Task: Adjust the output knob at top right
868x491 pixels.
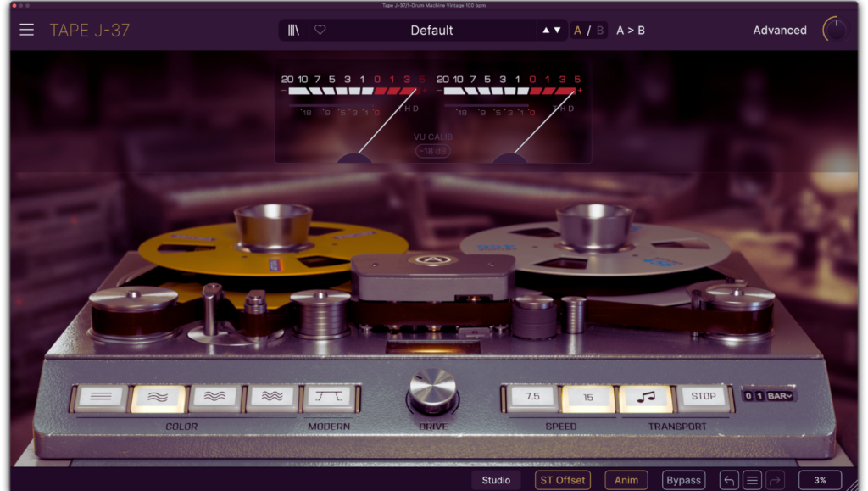Action: point(835,30)
